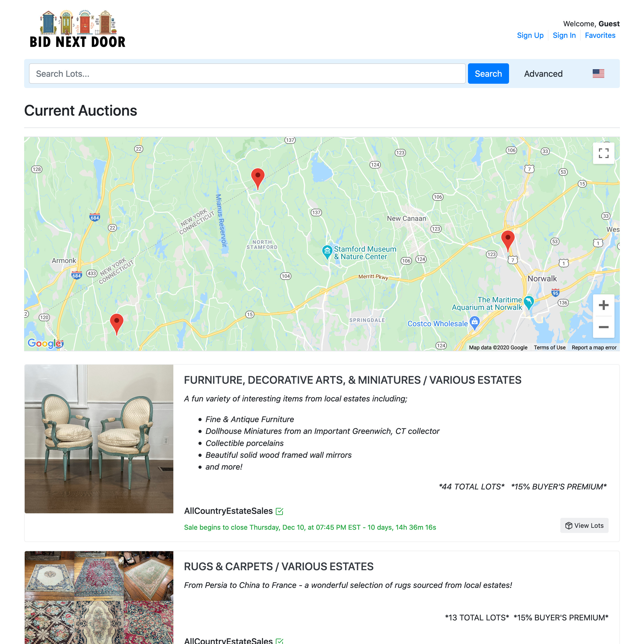This screenshot has height=644, width=644.
Task: Open the Bid Next Door logo homepage
Action: [x=77, y=29]
